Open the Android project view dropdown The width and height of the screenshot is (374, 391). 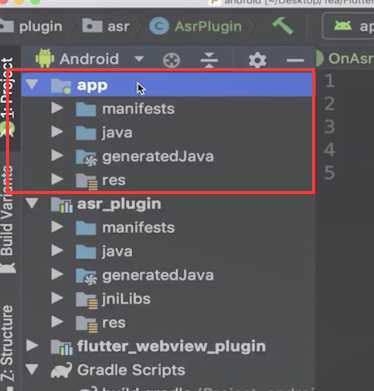tap(90, 59)
